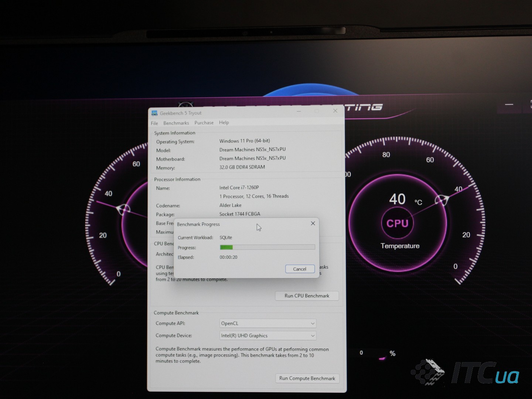The width and height of the screenshot is (532, 399).
Task: Minimize the background monitoring app window
Action: (x=509, y=105)
